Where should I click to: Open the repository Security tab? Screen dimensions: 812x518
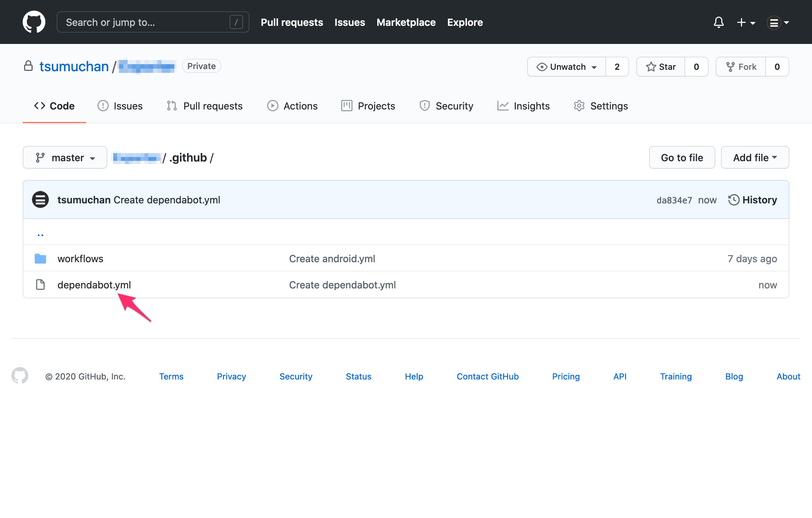[x=446, y=106]
